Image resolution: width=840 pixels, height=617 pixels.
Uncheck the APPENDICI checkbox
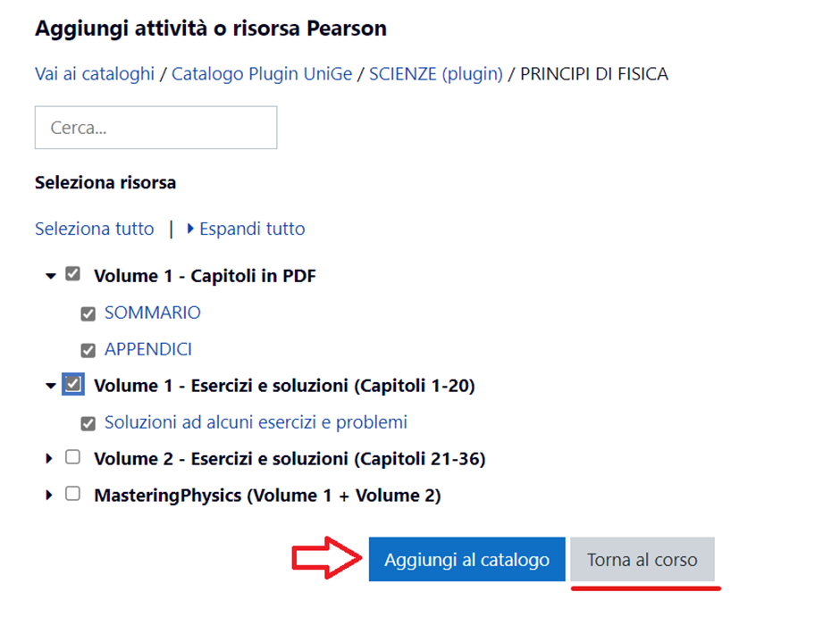point(88,350)
